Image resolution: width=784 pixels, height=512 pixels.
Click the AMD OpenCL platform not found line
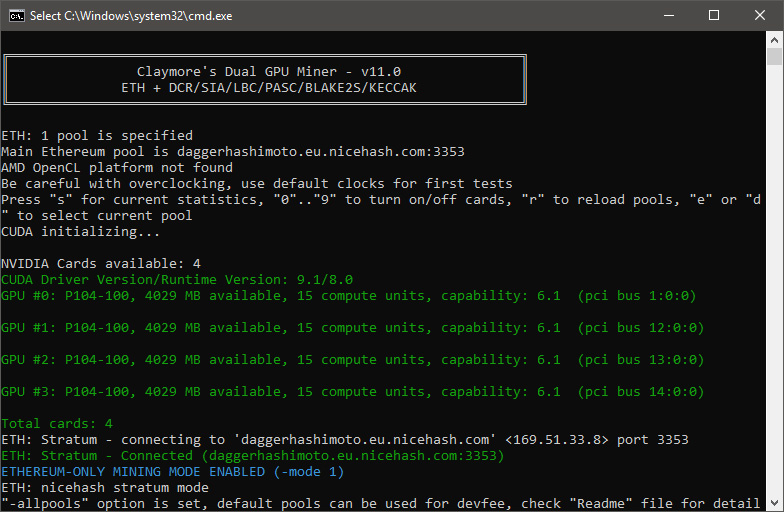coord(117,168)
